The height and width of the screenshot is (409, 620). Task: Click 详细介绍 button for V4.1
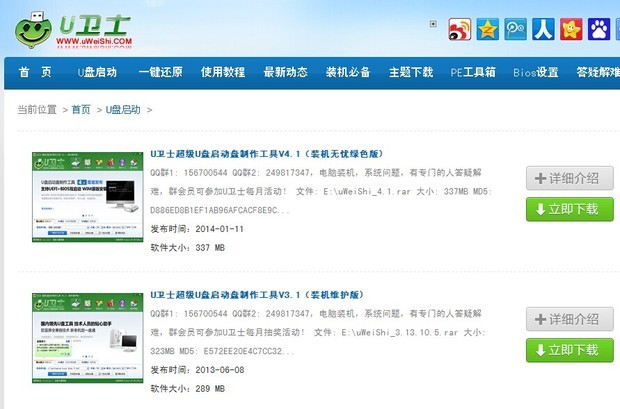(x=570, y=178)
